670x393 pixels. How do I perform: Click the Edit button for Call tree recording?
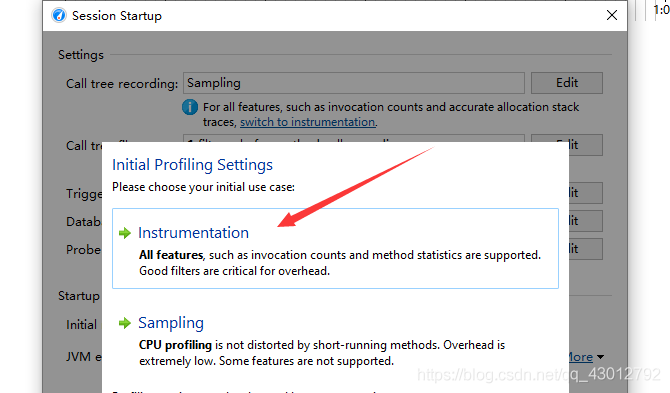click(x=567, y=83)
